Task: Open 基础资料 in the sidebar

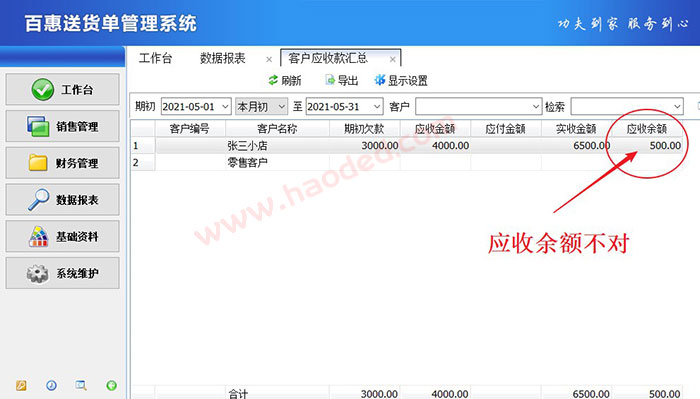Action: click(x=62, y=236)
